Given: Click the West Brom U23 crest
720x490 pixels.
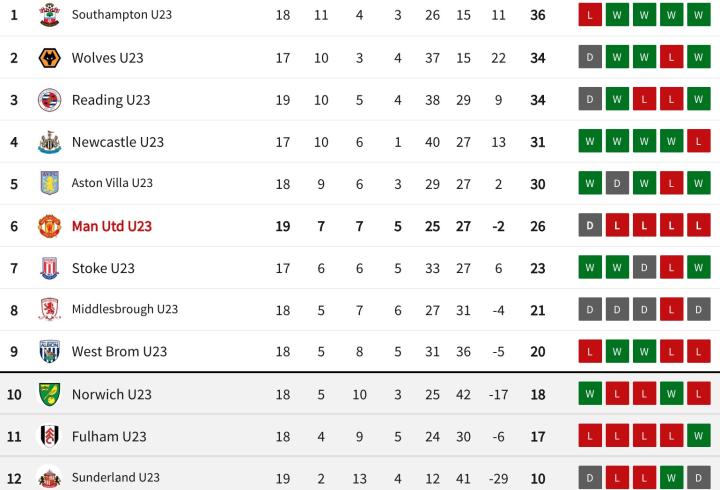Looking at the screenshot, I should (x=49, y=352).
